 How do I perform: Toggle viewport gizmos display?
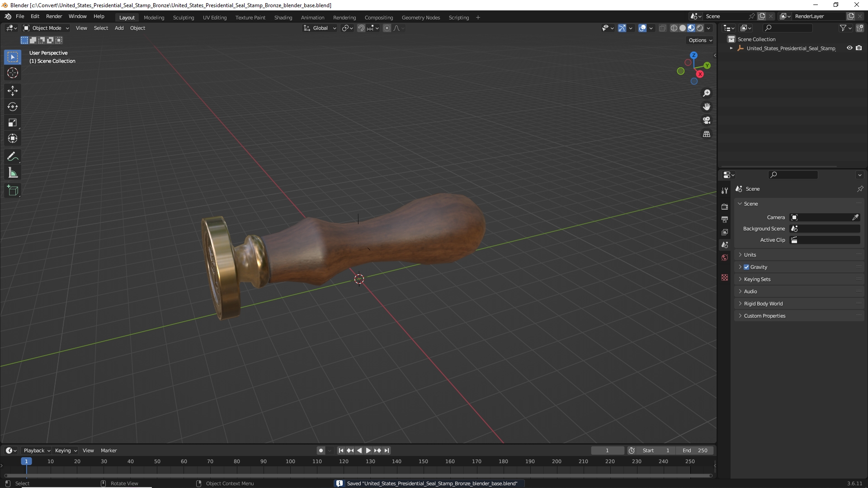click(622, 28)
